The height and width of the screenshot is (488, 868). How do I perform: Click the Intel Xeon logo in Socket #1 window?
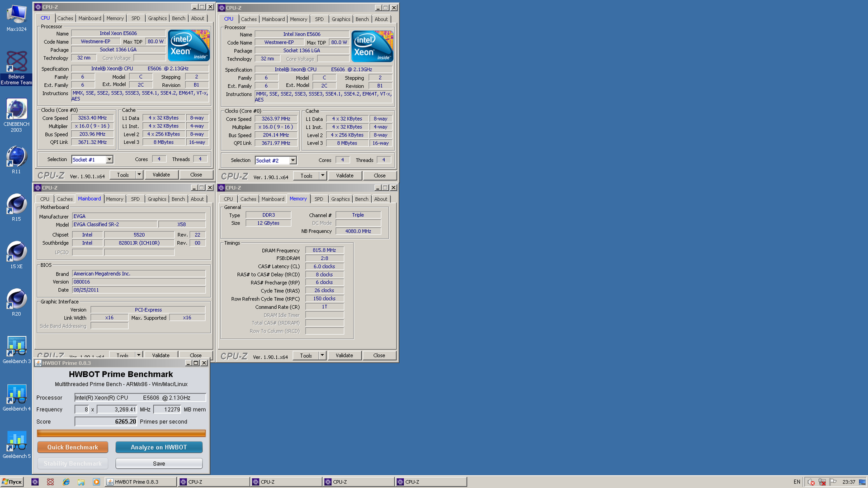point(189,45)
